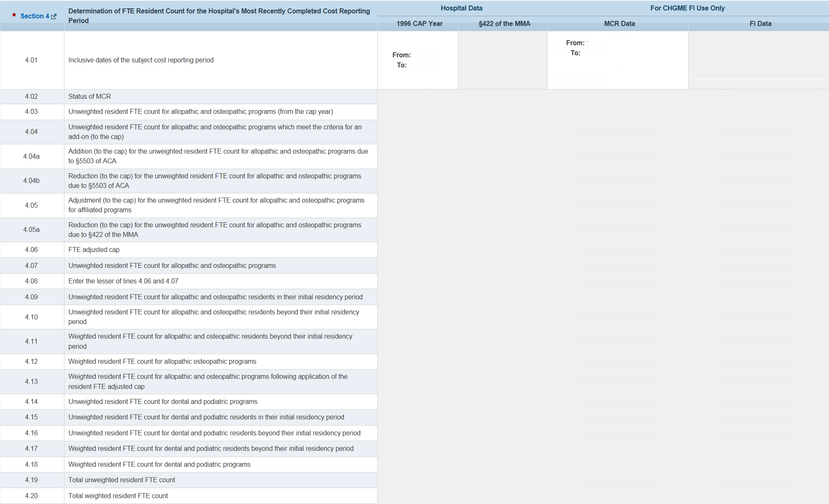Viewport: 829px width, 504px height.
Task: Click line number 4.08
Action: (x=31, y=281)
